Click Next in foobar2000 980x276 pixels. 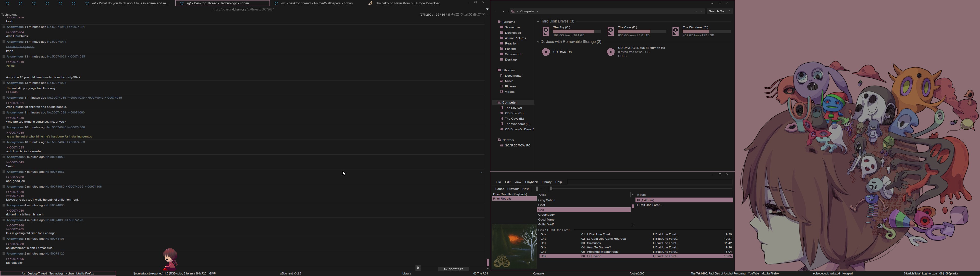(x=525, y=189)
